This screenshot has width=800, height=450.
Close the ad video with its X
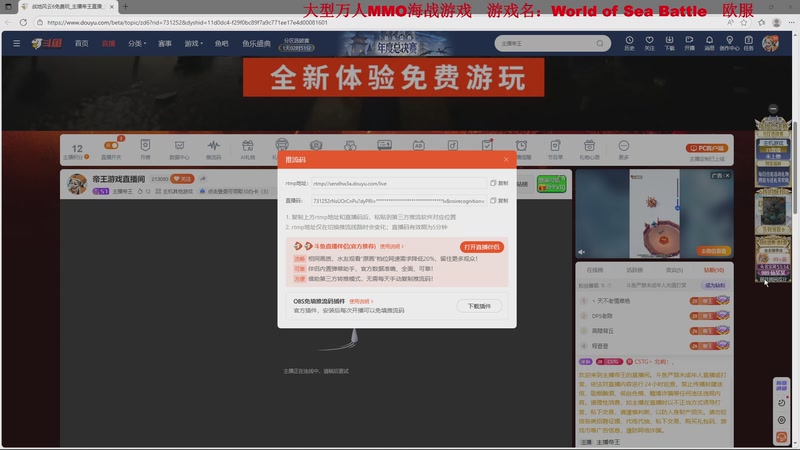pos(728,176)
